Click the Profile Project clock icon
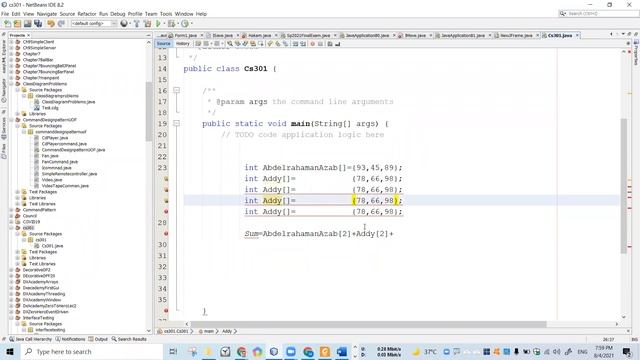The image size is (640, 360). pos(184,24)
